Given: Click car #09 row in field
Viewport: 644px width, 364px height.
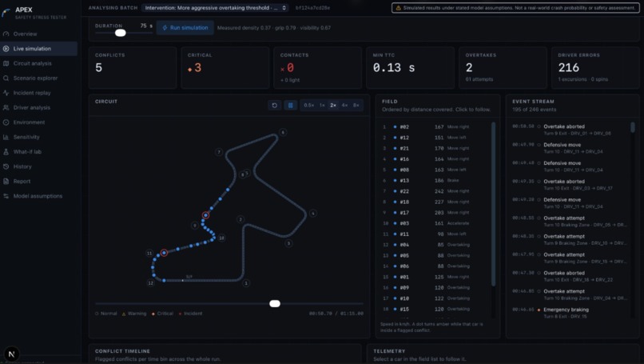Looking at the screenshot, I should point(435,287).
